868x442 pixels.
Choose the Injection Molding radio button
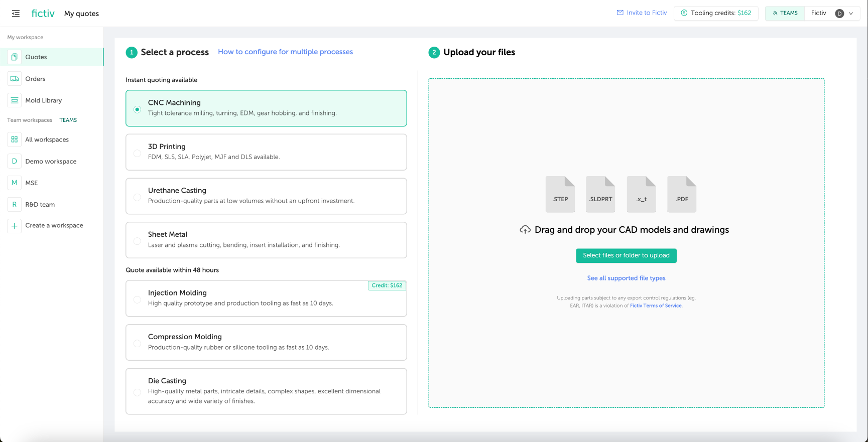coord(137,300)
